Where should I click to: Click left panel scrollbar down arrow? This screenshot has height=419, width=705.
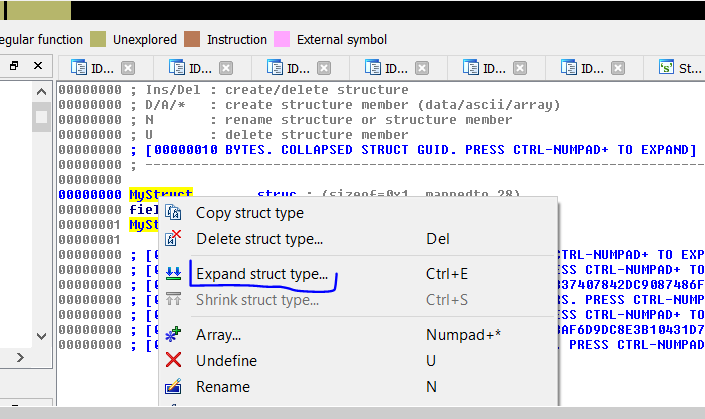[41, 336]
